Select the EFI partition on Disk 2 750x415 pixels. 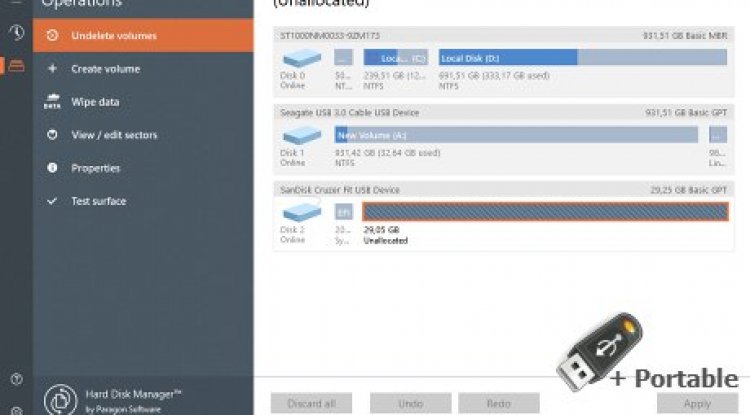tap(343, 212)
